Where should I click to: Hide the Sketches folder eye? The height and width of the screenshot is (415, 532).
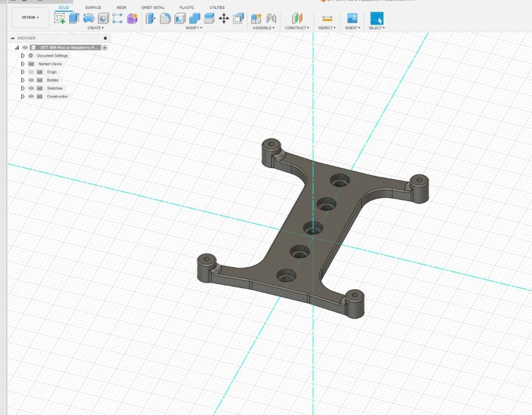tap(31, 88)
